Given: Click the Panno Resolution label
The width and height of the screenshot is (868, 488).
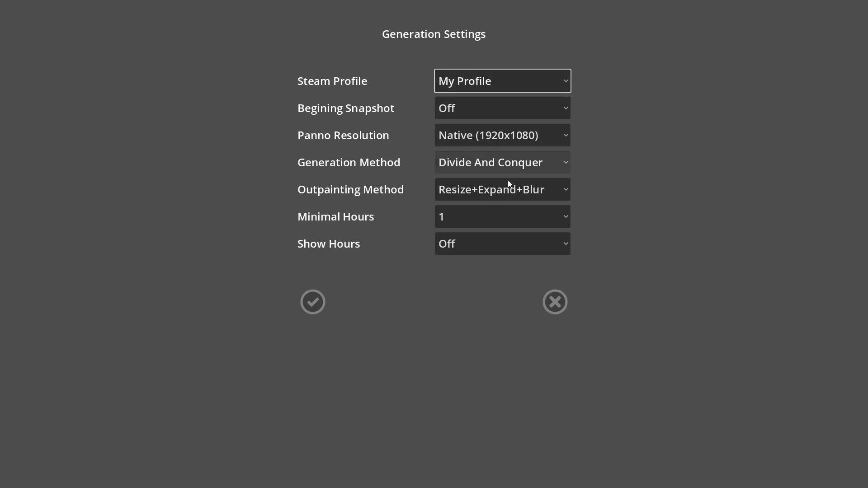Looking at the screenshot, I should [x=343, y=136].
